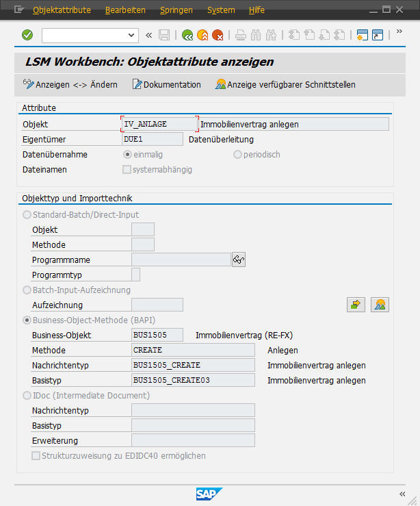Viewport: 420px width, 506px height.
Task: Click the Generate Shortcut icon
Action: coord(378,35)
